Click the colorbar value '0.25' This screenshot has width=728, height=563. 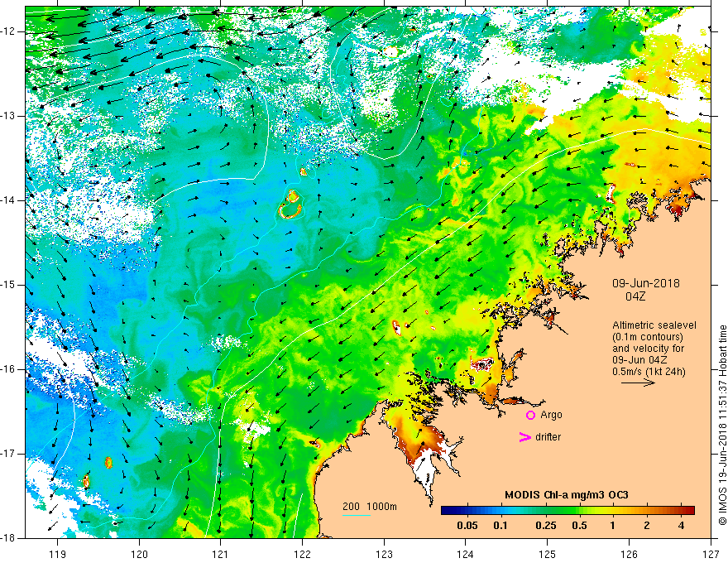tap(546, 526)
